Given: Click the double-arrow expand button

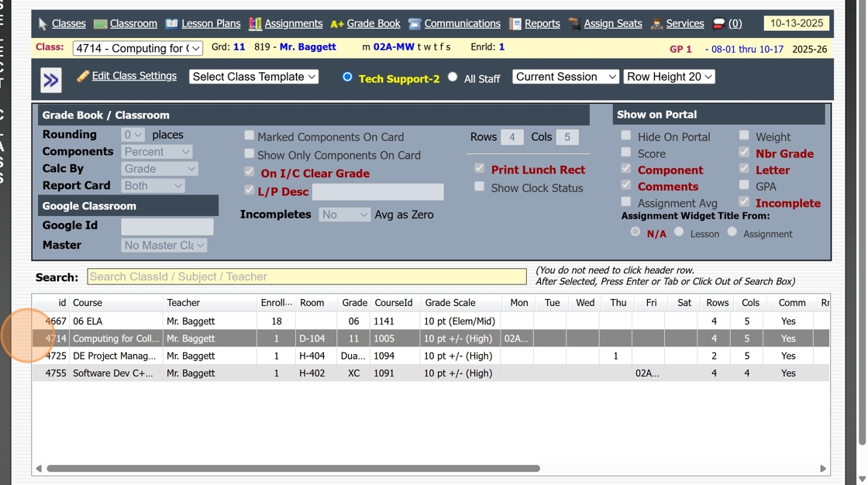Looking at the screenshot, I should (x=51, y=81).
